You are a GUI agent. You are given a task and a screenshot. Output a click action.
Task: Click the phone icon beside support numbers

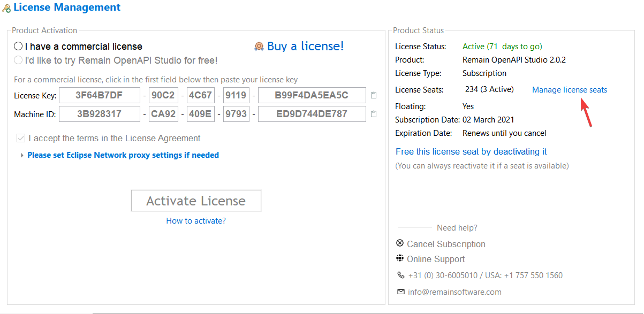tap(401, 275)
